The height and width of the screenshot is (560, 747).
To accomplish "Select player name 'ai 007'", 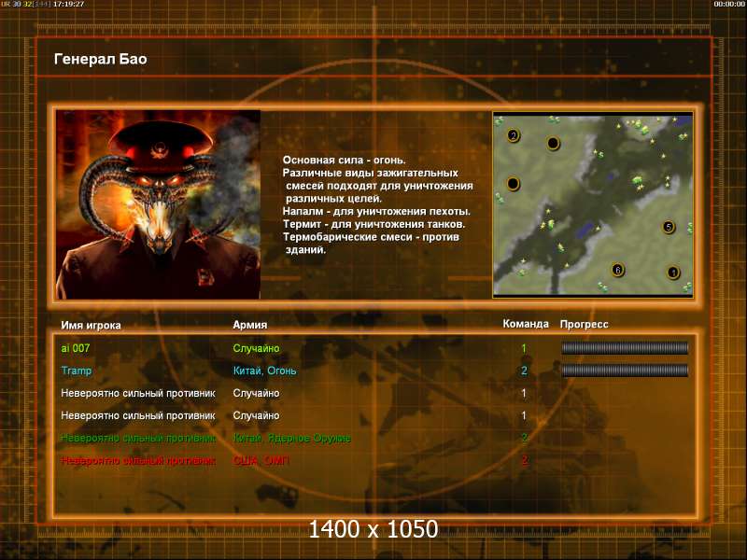I will pos(76,348).
